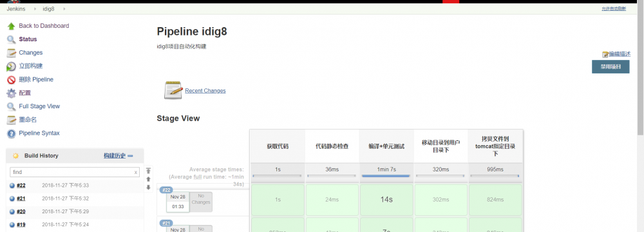Click the 14s stage cell for build #22
Viewport: 644px width, 232px height.
point(386,200)
